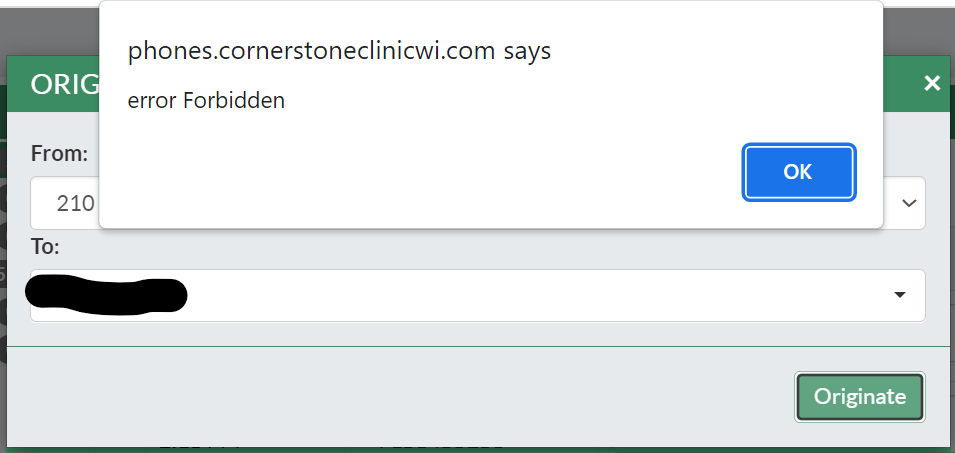Click the "To:" field label
Image resolution: width=955 pixels, height=453 pixels.
coord(45,247)
